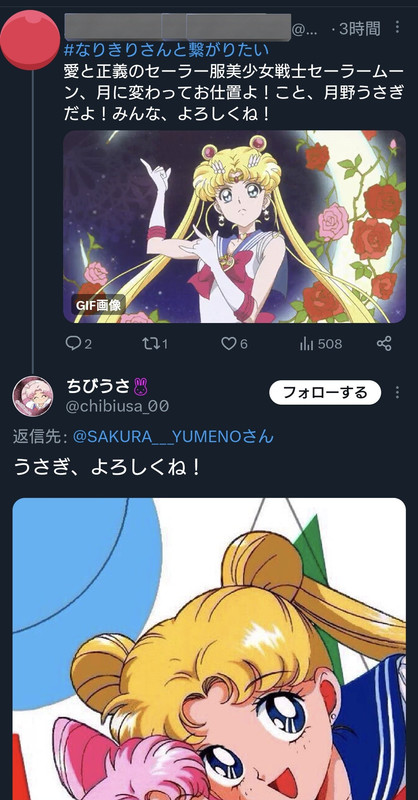Open the #なりきりさんと繋がりたい hashtag
Image resolution: width=418 pixels, height=800 pixels.
(166, 50)
